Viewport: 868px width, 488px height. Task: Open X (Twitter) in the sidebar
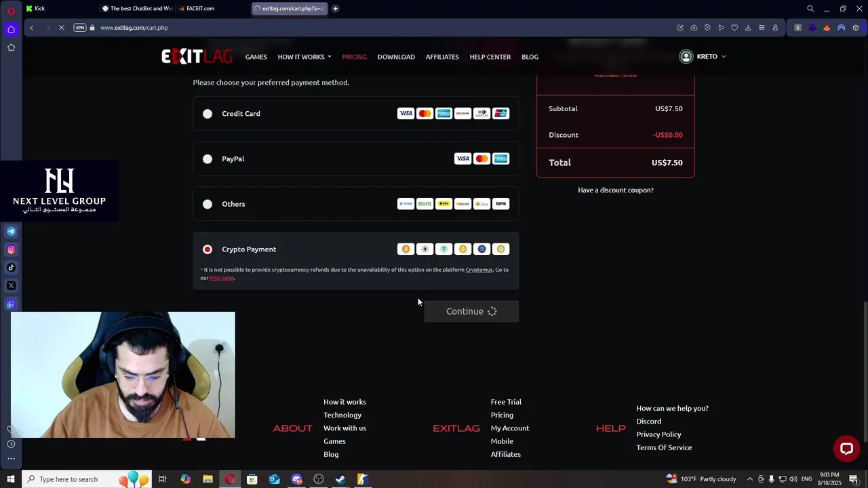pyautogui.click(x=11, y=286)
